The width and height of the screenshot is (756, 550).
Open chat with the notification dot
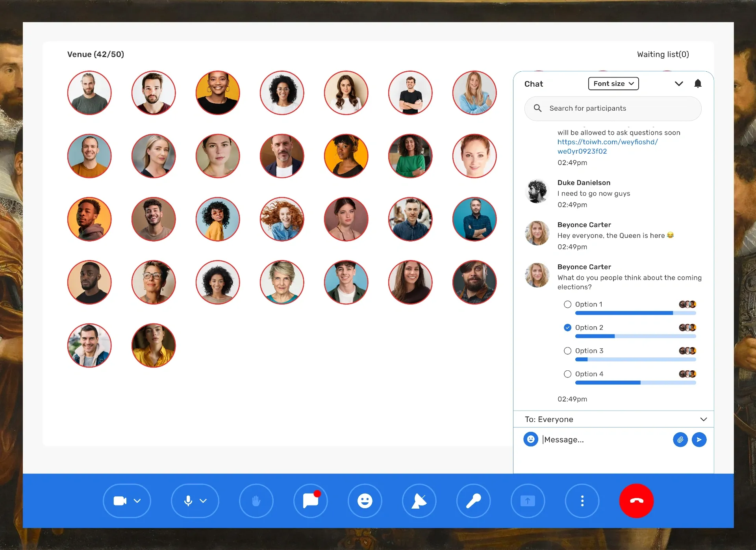311,501
